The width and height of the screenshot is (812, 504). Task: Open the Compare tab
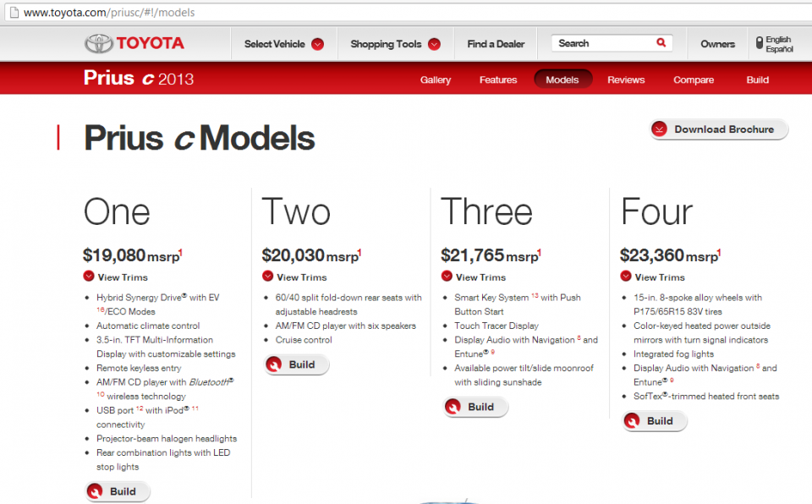tap(694, 79)
